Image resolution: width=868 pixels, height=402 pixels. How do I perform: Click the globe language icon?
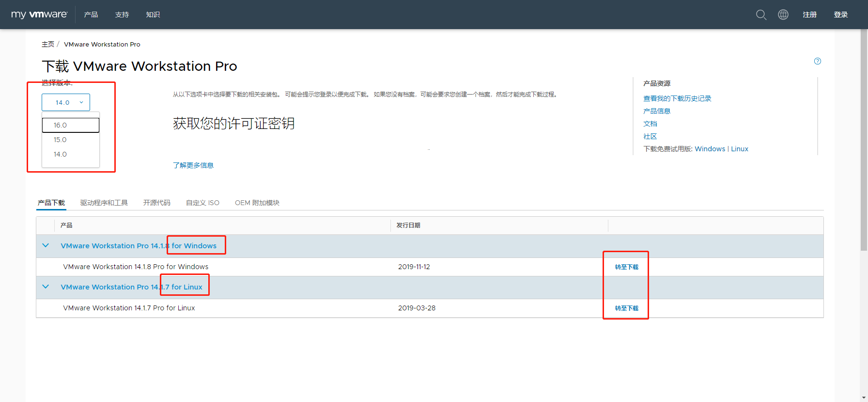point(783,15)
